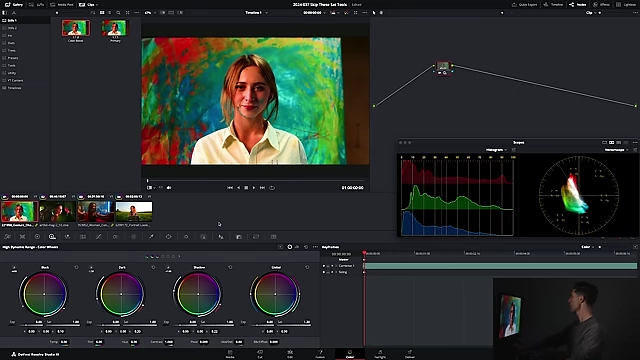The width and height of the screenshot is (640, 360).
Task: Open the Motion Effects palette icon
Action: click(83, 237)
